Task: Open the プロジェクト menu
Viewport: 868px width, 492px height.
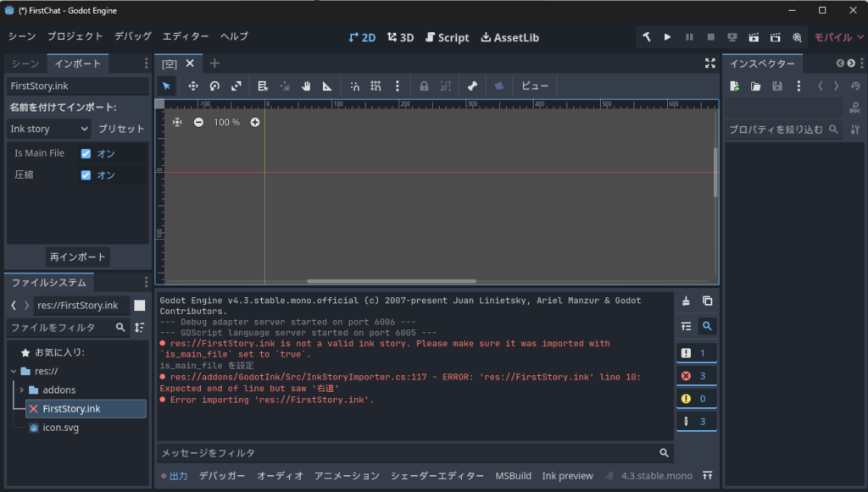Action: click(75, 36)
